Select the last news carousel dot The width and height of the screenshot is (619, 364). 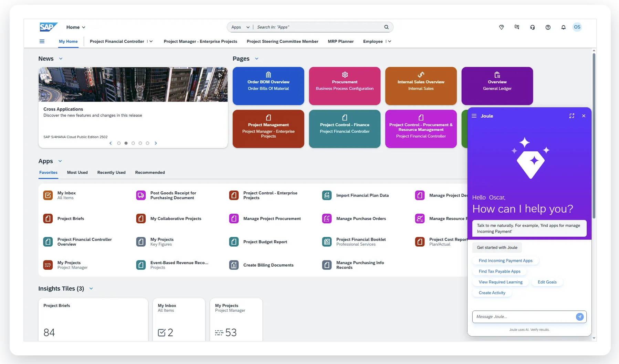147,143
